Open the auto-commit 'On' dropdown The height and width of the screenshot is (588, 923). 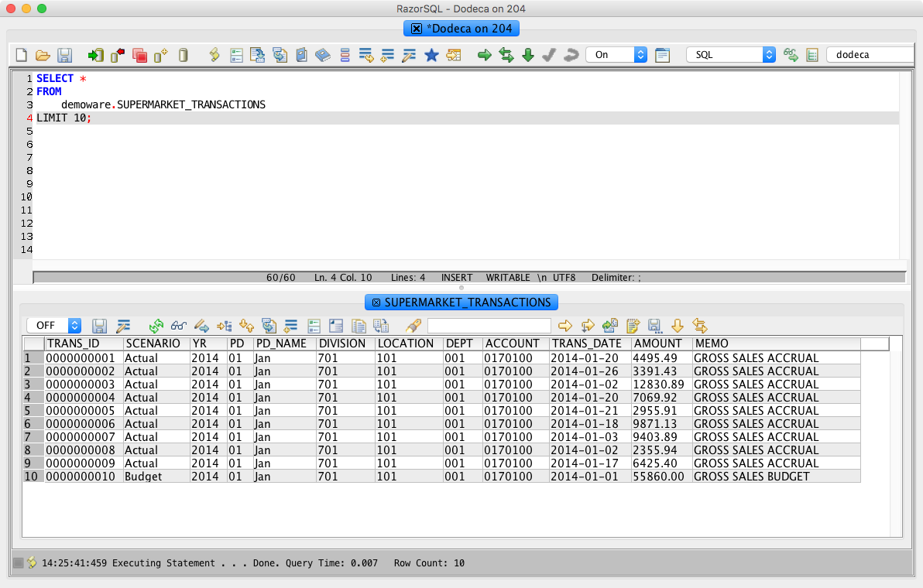click(x=616, y=55)
